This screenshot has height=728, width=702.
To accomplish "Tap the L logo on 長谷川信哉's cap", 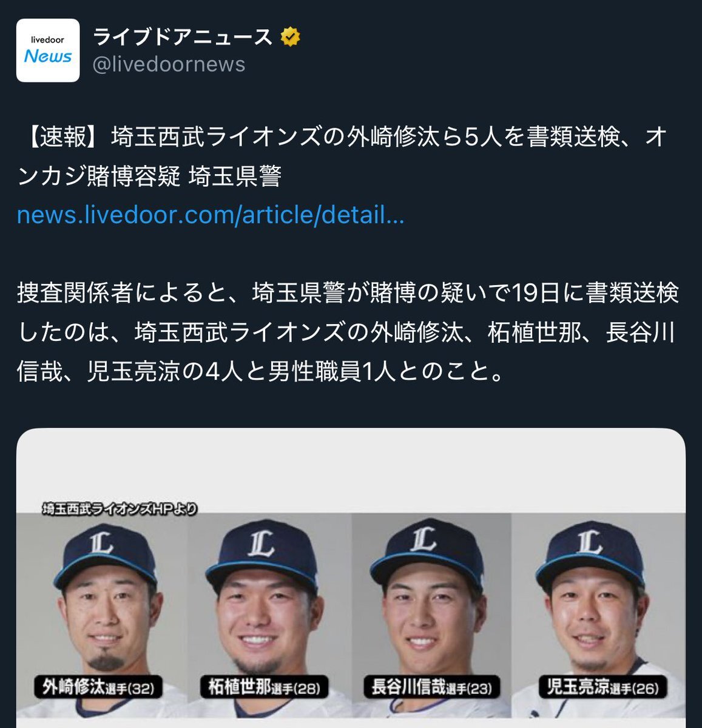I will tap(424, 539).
